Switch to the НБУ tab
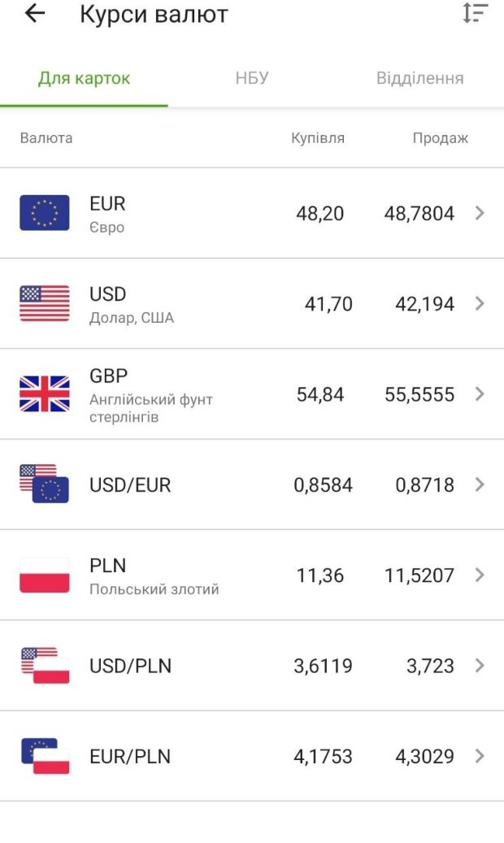 pos(252,79)
